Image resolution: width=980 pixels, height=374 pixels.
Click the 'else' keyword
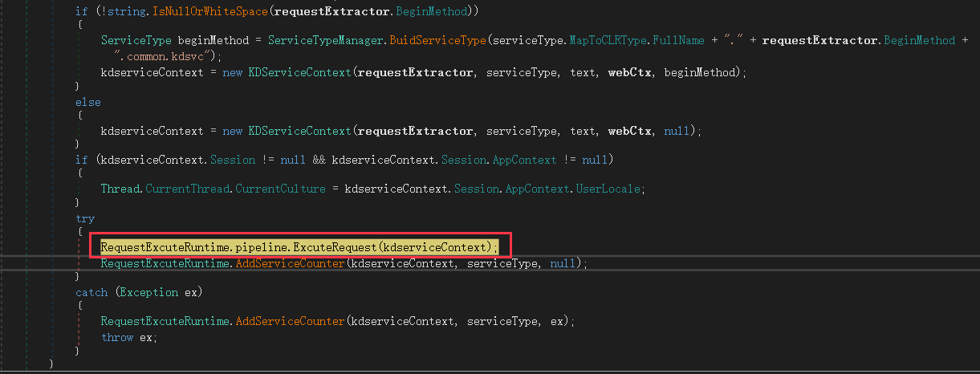point(88,102)
